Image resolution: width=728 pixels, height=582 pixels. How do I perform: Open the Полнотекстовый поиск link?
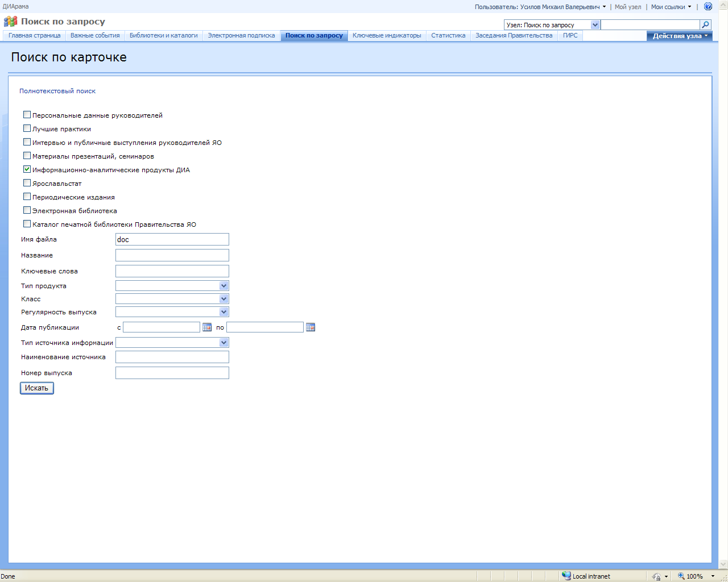pos(57,91)
